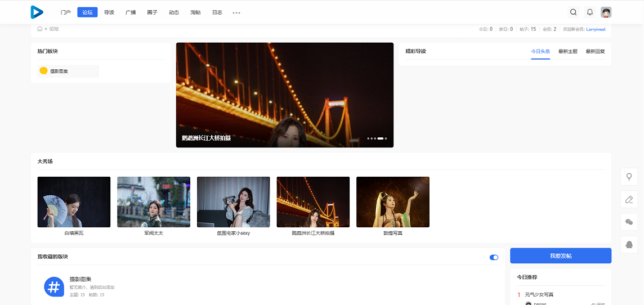The image size is (644, 305).
Task: Click the site logo in the header
Action: [x=37, y=12]
